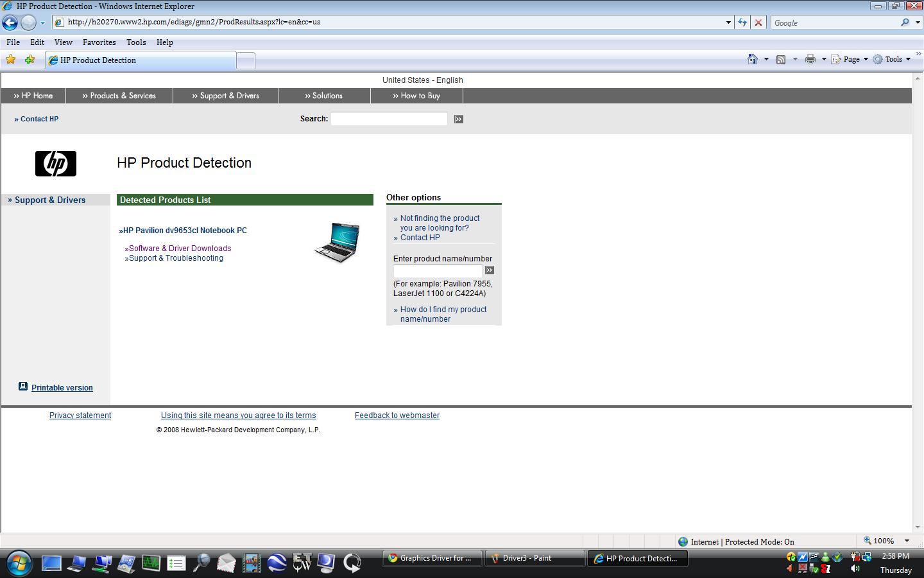Open Support & Drivers top navigation link
This screenshot has width=924, height=578.
point(226,96)
